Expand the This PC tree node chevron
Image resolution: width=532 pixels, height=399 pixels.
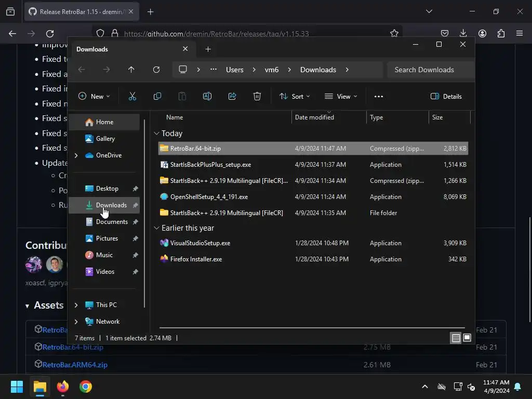click(x=76, y=305)
